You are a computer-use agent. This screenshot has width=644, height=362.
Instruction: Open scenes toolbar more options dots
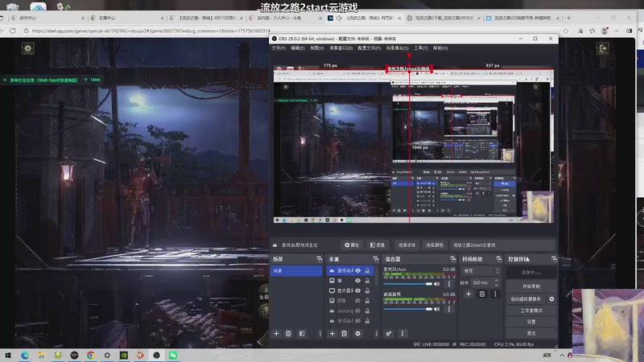320,334
